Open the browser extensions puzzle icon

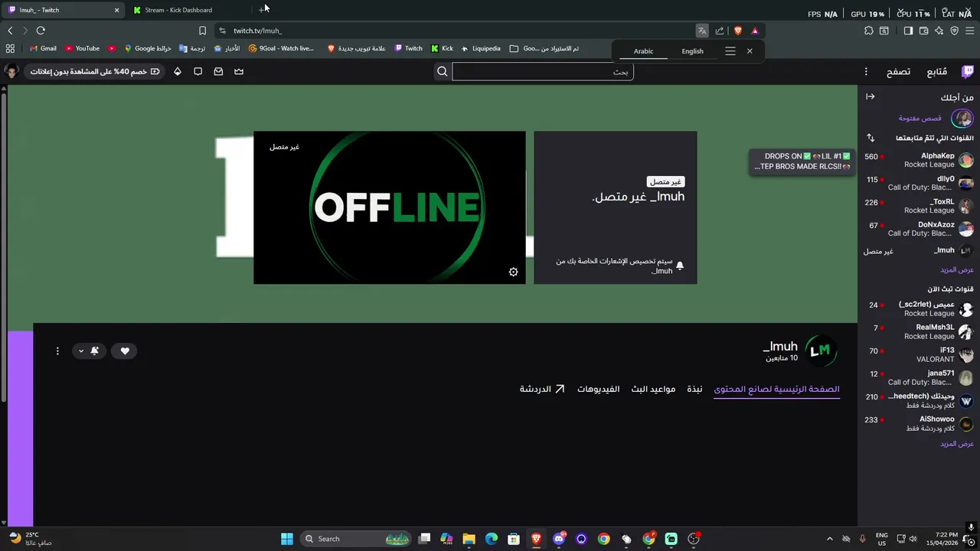tap(869, 31)
